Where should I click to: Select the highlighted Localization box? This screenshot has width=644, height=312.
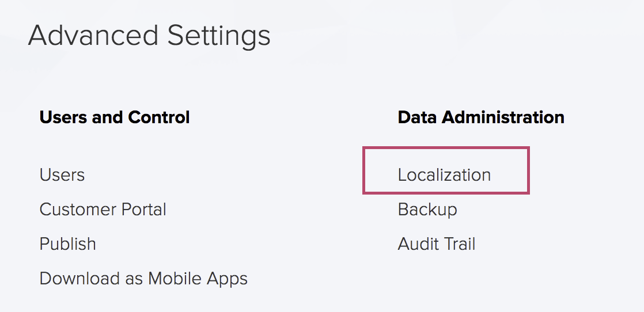(x=446, y=170)
